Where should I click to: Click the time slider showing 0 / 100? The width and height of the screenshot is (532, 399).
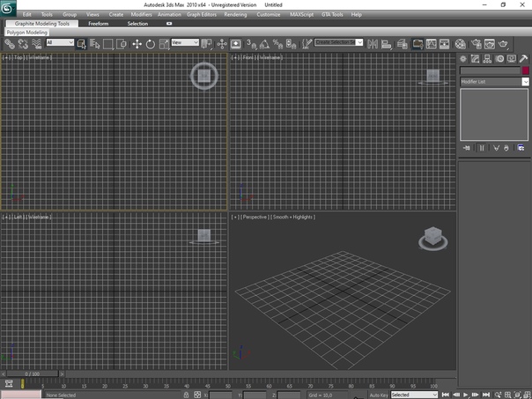(x=33, y=373)
